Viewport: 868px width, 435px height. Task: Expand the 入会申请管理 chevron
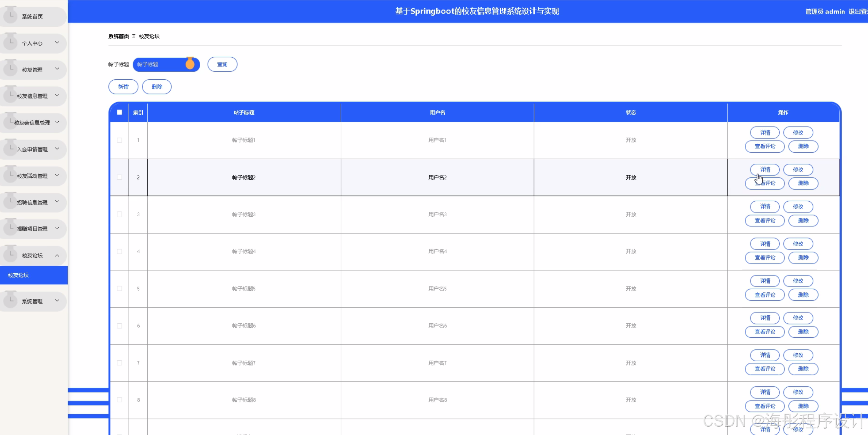57,149
